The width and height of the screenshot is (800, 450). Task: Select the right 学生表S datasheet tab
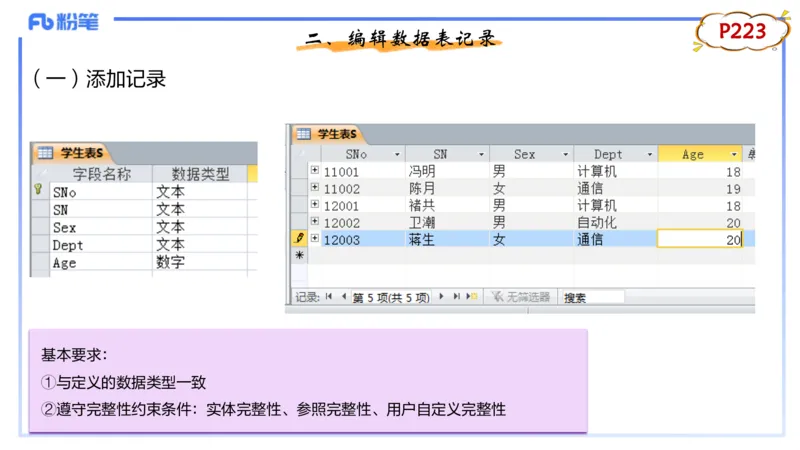point(328,134)
